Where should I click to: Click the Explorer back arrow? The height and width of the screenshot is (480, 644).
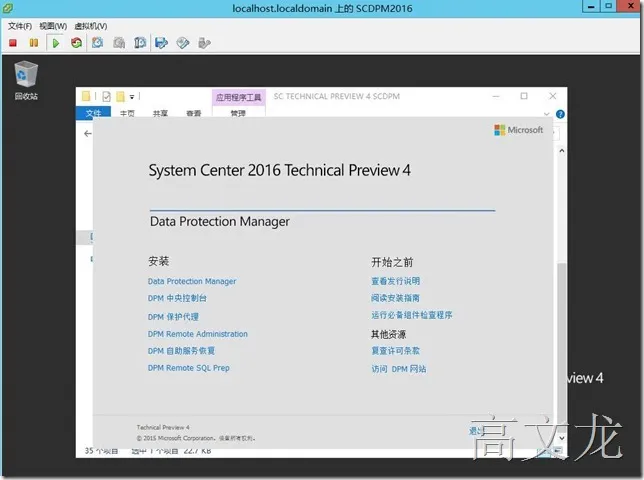(87, 133)
